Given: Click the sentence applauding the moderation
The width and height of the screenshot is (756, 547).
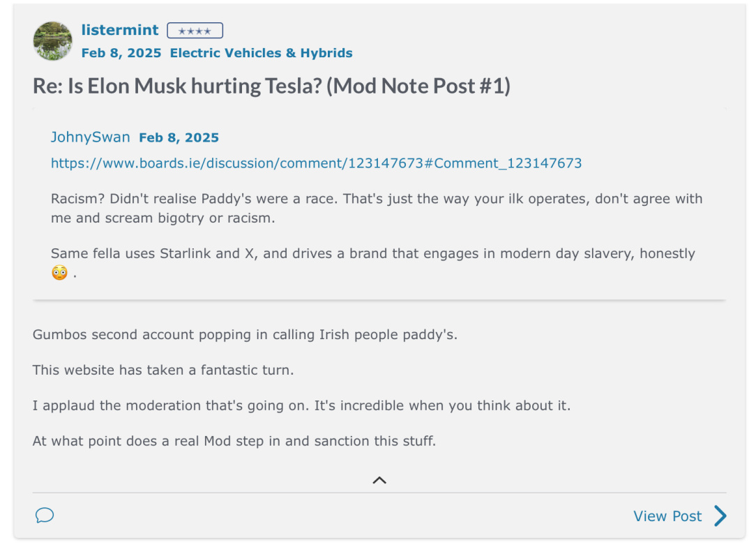Looking at the screenshot, I should tap(301, 405).
